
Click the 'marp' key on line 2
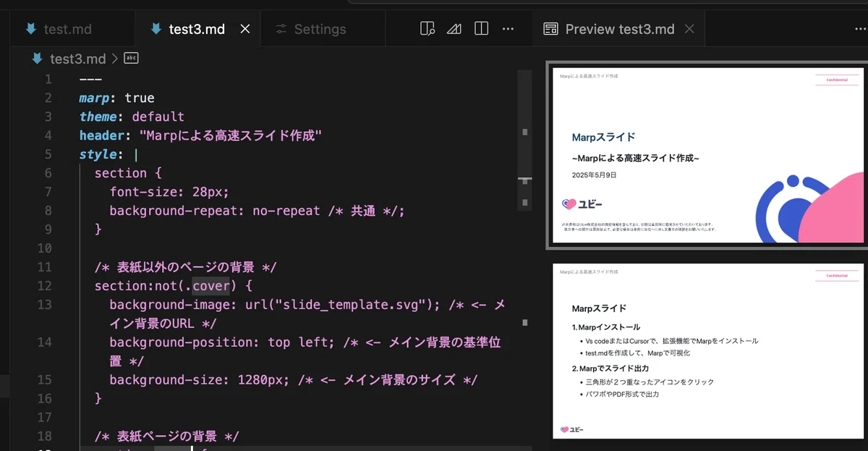[x=94, y=98]
